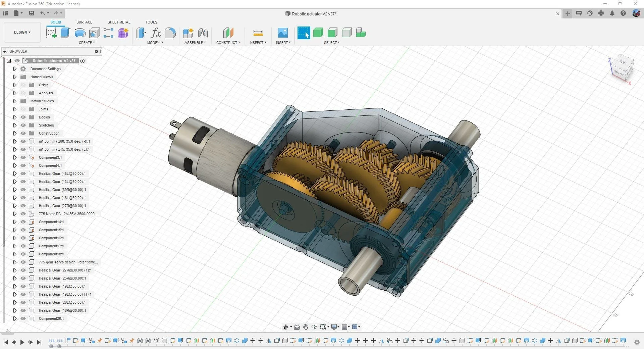
Task: Hide the Construction folder
Action: 23,133
